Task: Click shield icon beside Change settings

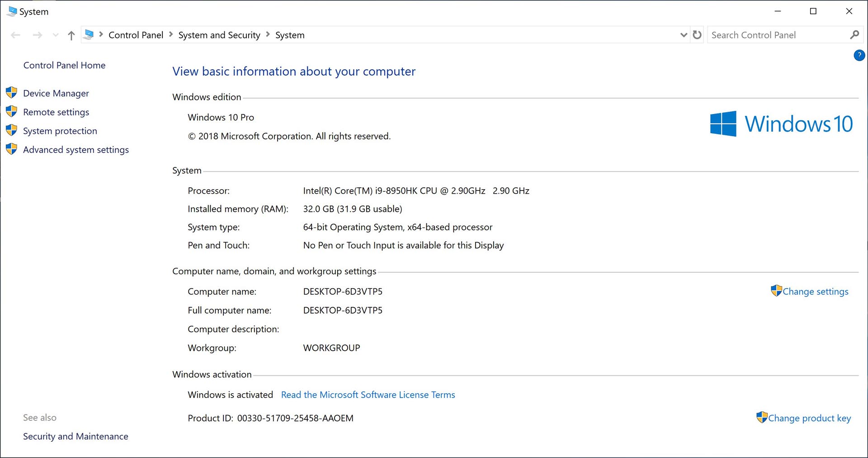Action: [x=776, y=291]
